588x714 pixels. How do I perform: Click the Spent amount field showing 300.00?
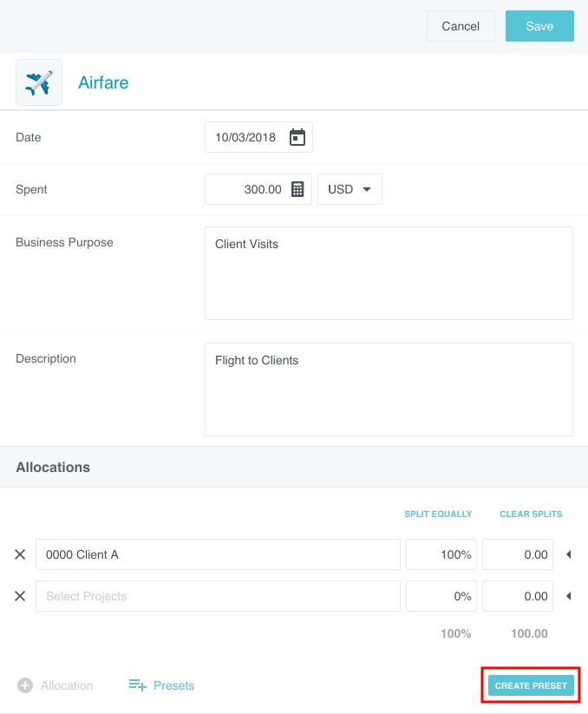pyautogui.click(x=247, y=189)
